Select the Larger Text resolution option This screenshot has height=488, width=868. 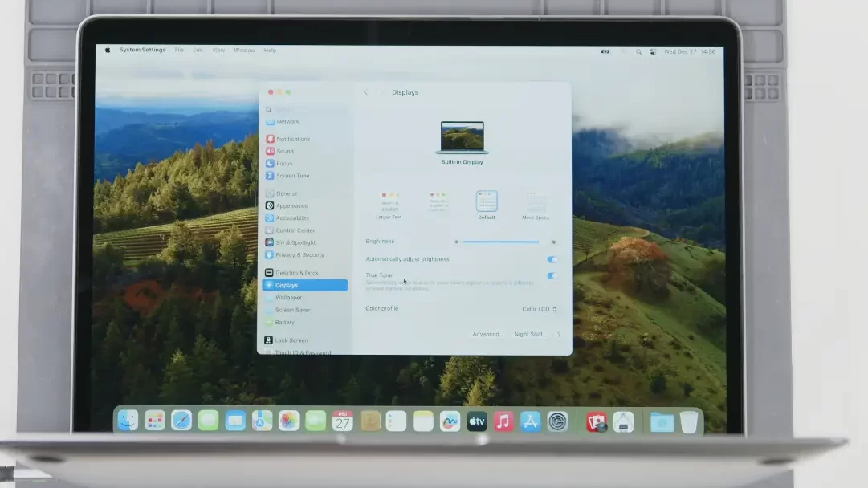pyautogui.click(x=389, y=205)
